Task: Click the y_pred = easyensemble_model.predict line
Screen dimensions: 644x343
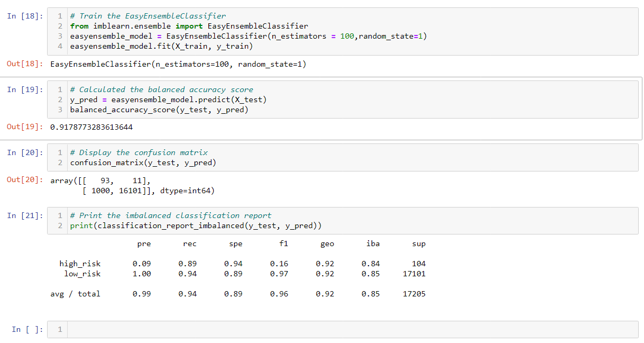Action: click(x=168, y=100)
